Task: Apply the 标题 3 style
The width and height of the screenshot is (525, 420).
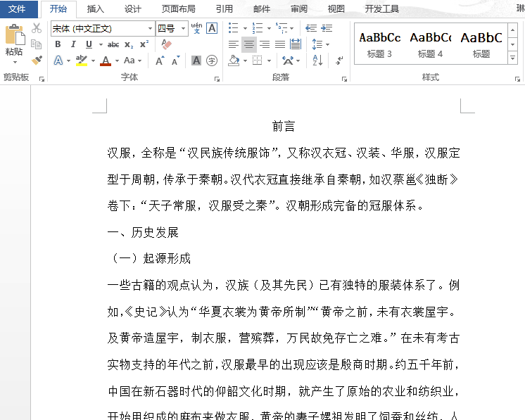Action: click(x=379, y=44)
